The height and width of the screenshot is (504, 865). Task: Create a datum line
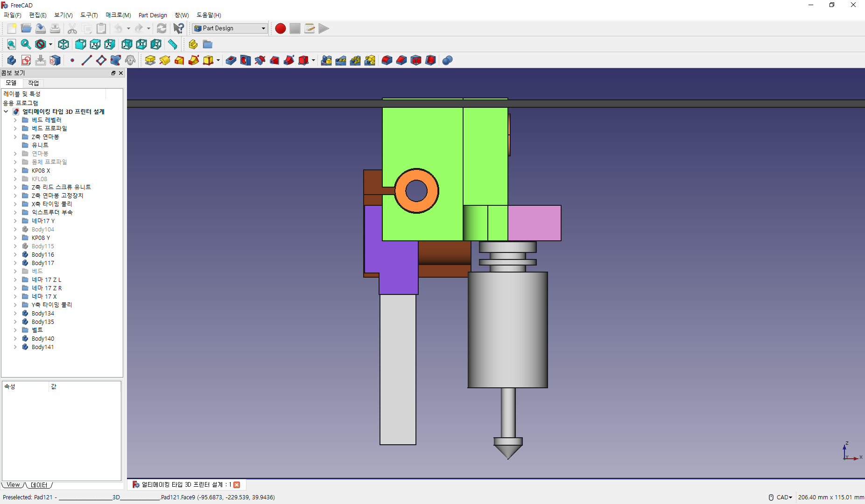pyautogui.click(x=87, y=60)
